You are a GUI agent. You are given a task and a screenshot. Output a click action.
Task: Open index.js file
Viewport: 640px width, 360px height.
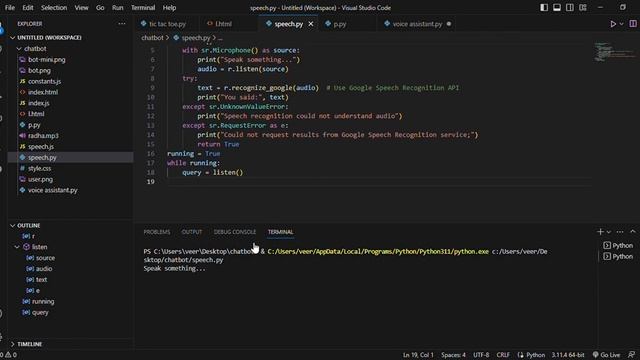[38, 103]
